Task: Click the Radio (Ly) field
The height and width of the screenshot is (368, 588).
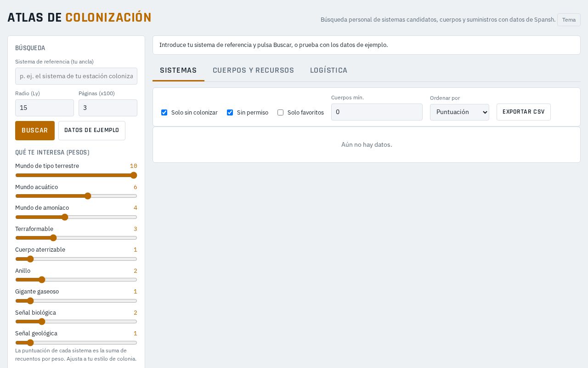Action: (45, 108)
